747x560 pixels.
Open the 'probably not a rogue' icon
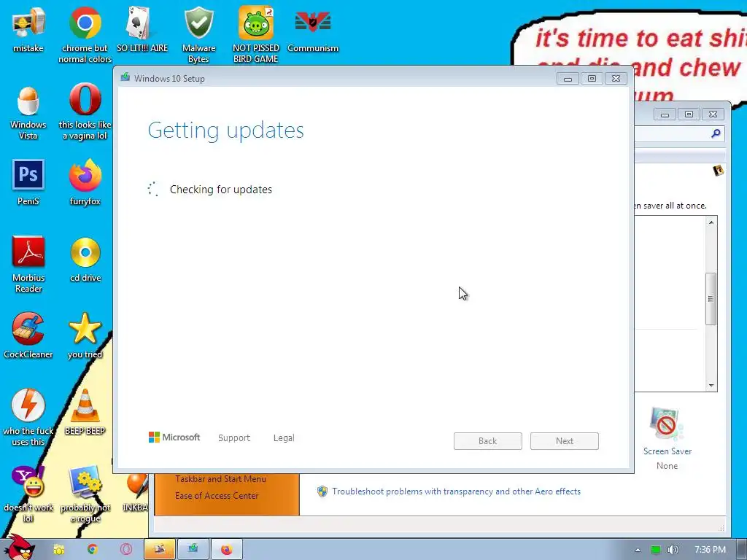tap(85, 494)
